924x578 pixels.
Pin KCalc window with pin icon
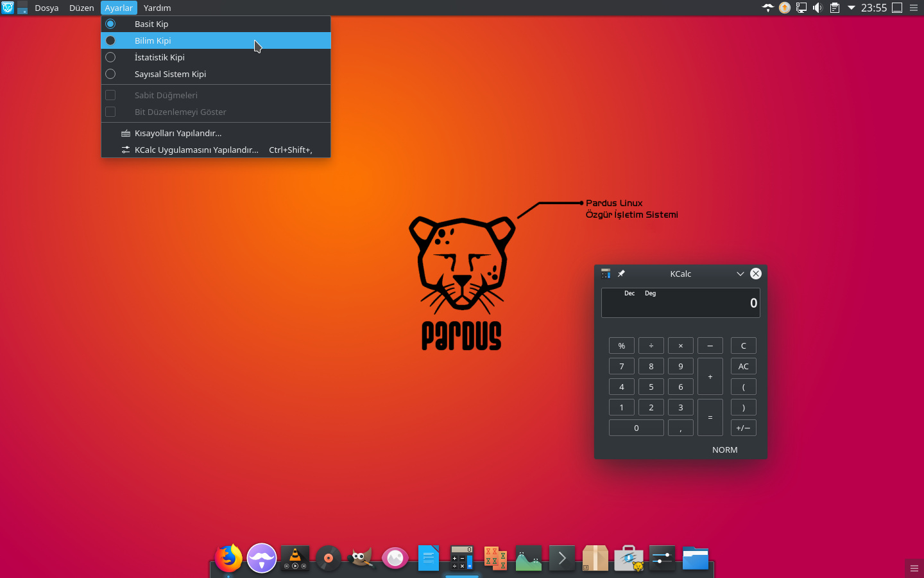[621, 274]
